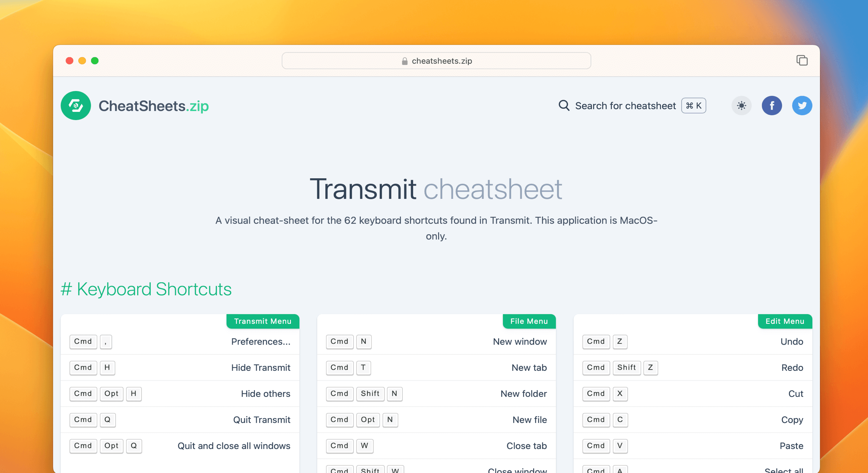Click the Transmit cheatsheet page title
The height and width of the screenshot is (473, 868).
[x=436, y=189]
